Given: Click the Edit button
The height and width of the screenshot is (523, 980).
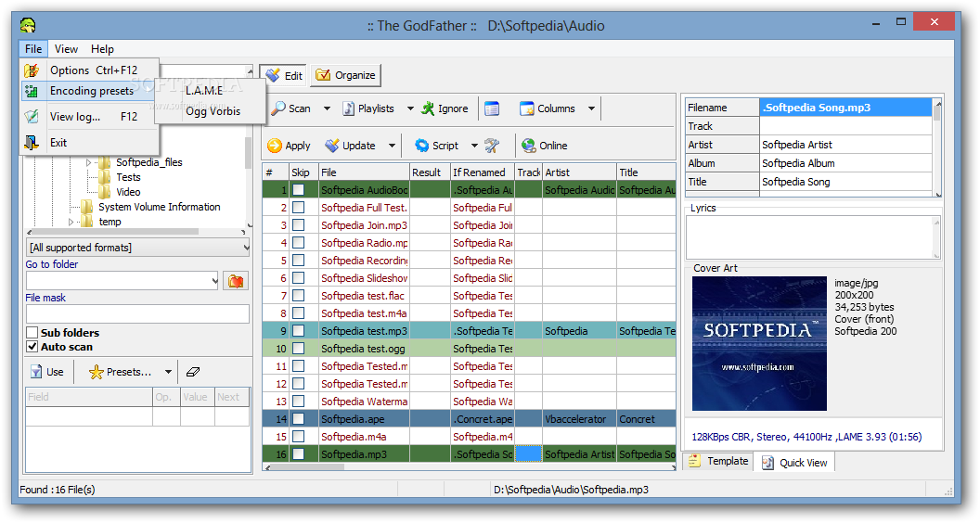Looking at the screenshot, I should [x=284, y=76].
